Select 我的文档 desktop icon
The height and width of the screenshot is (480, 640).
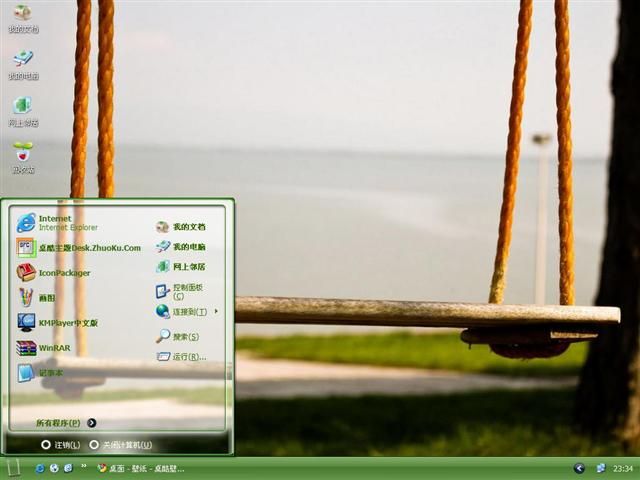coord(22,17)
